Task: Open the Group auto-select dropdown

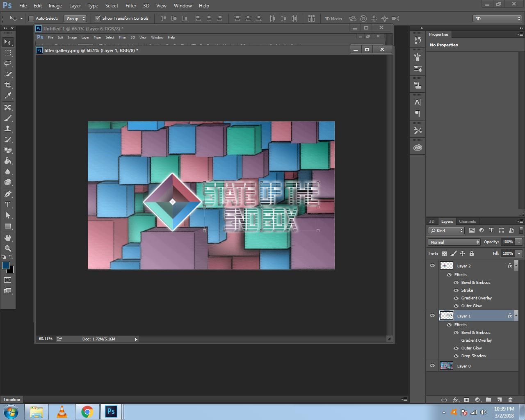Action: click(75, 18)
